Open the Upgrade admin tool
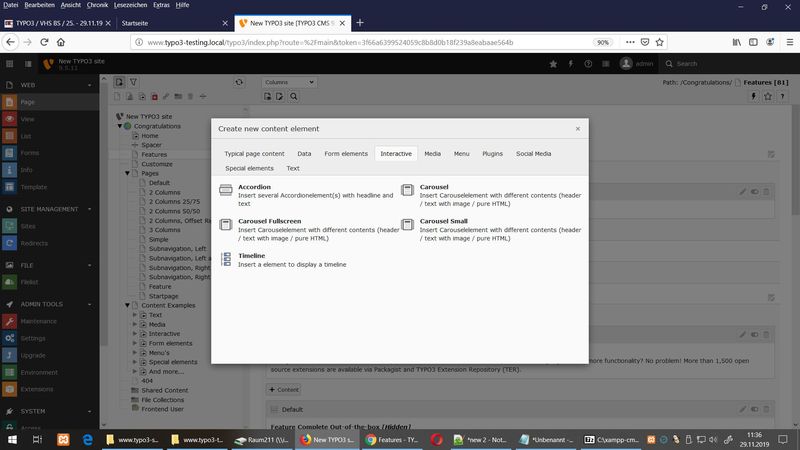 point(49,355)
